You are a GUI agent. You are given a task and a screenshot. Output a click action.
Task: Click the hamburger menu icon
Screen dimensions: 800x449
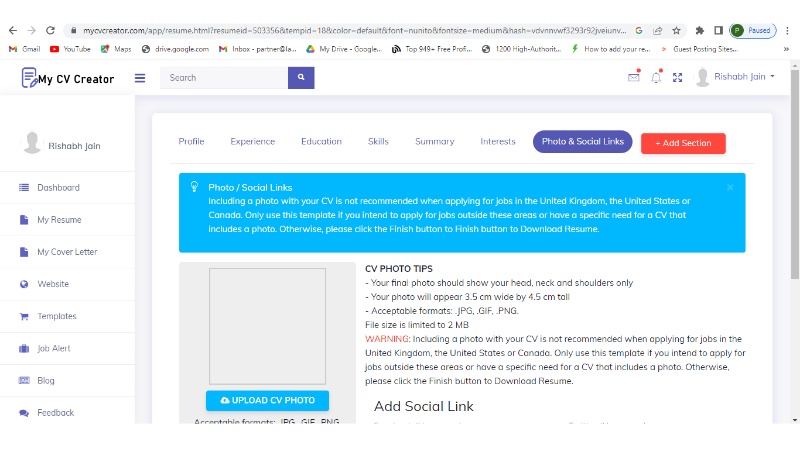click(x=140, y=78)
